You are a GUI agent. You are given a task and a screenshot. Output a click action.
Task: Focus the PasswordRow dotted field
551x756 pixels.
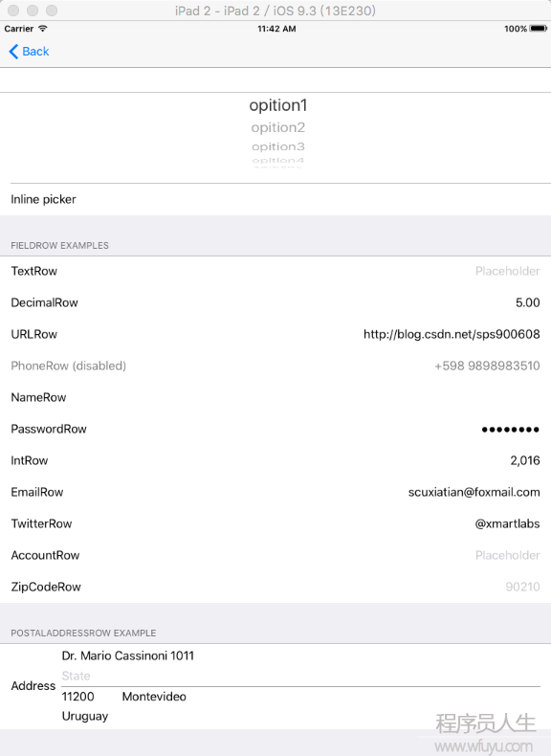coord(511,429)
